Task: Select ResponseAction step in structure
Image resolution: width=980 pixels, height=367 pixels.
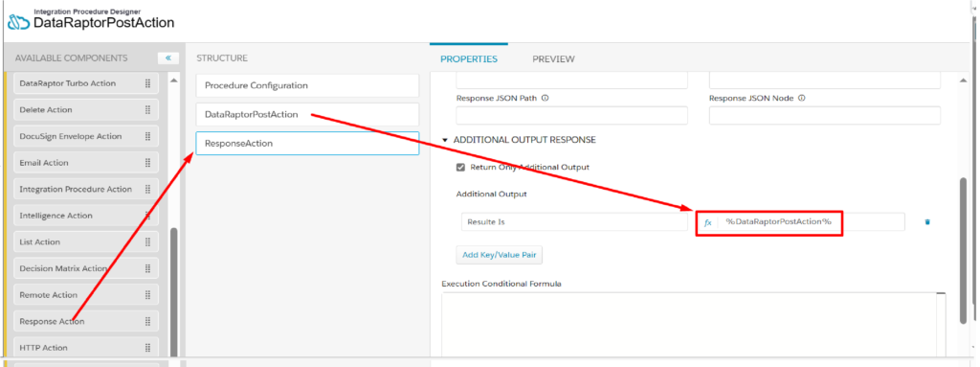Action: pos(307,144)
